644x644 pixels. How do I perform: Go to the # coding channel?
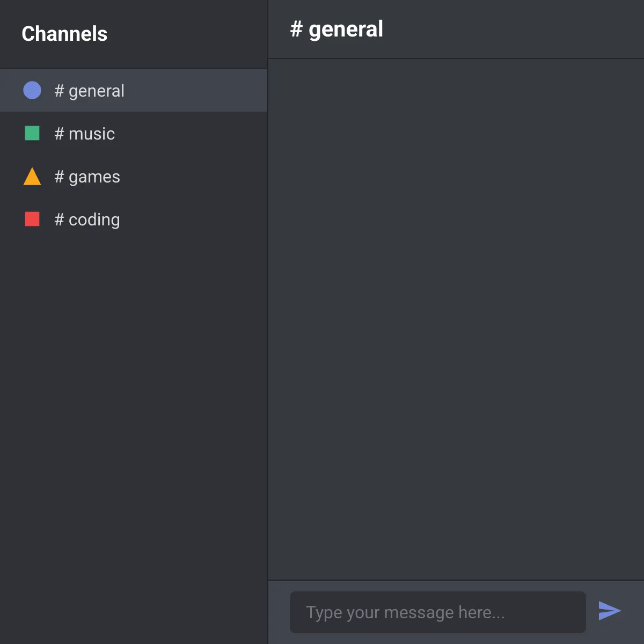(x=87, y=219)
